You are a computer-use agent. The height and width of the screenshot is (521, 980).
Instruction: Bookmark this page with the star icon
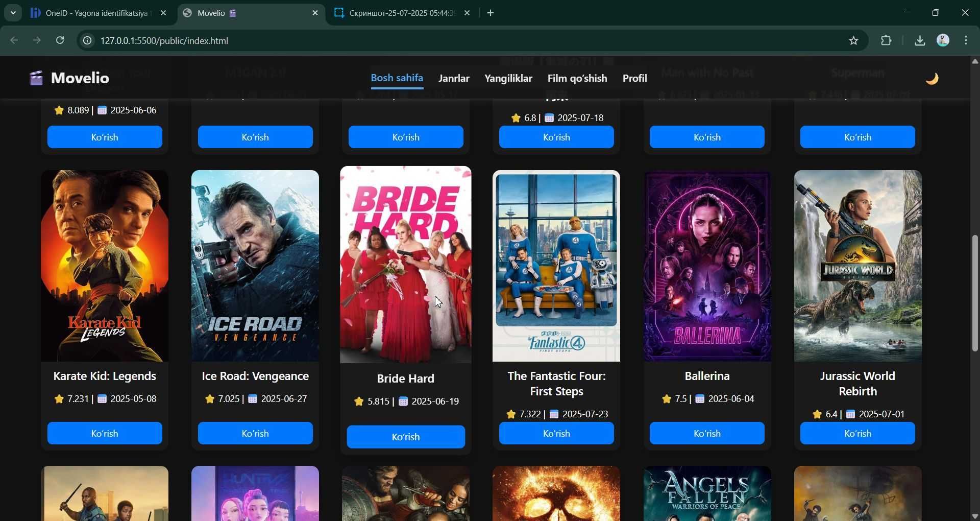[854, 41]
